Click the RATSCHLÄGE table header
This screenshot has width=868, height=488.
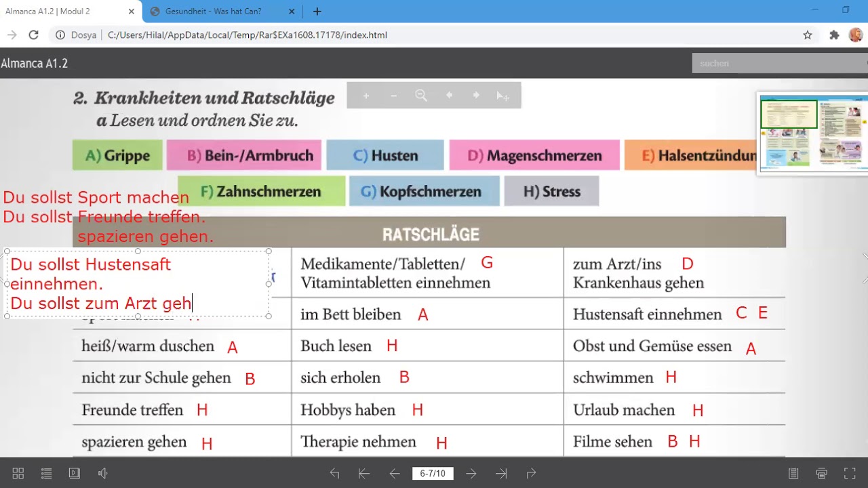[x=429, y=232]
